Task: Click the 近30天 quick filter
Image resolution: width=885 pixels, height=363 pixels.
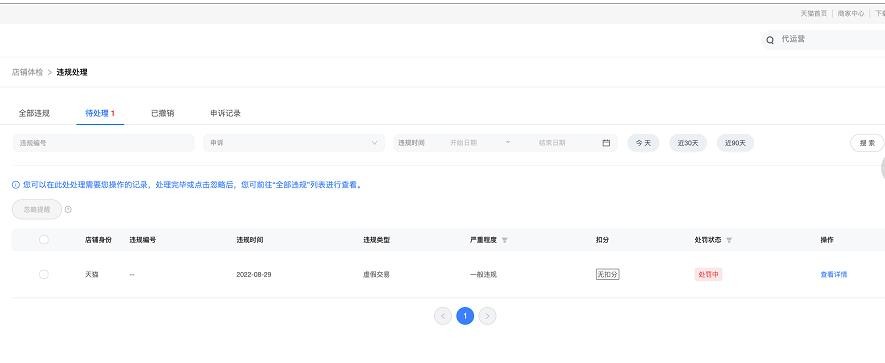Action: pyautogui.click(x=688, y=143)
